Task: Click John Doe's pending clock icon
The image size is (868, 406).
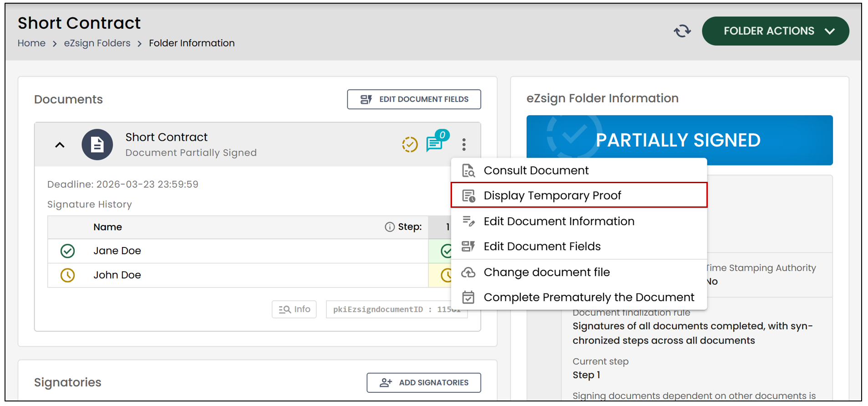Action: pyautogui.click(x=68, y=275)
